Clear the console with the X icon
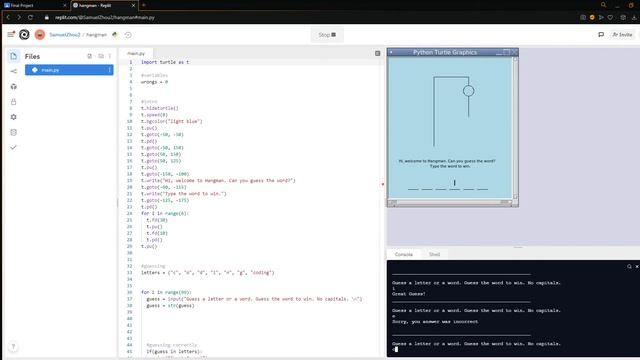Image resolution: width=640 pixels, height=360 pixels. (x=637, y=266)
